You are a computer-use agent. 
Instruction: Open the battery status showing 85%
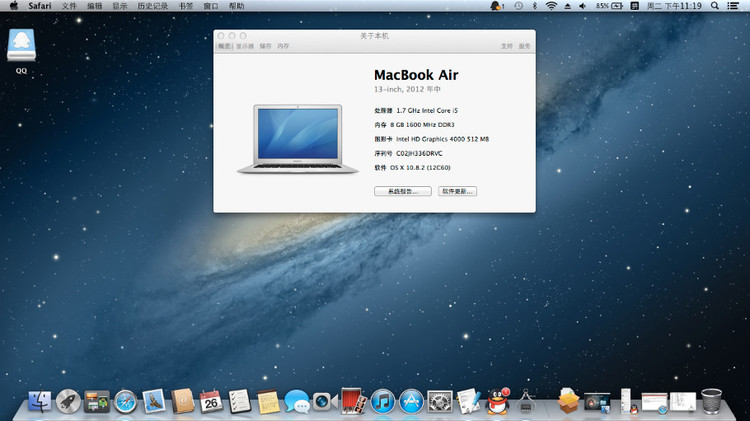point(609,6)
